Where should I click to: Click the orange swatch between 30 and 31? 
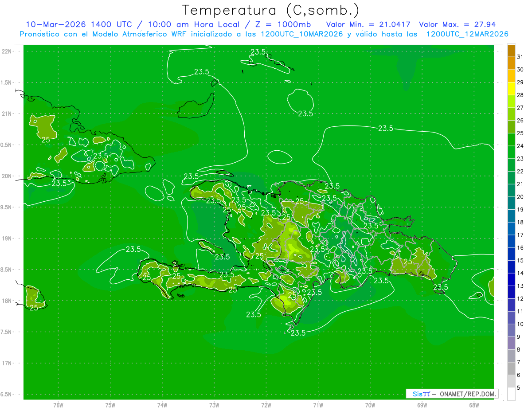click(x=511, y=63)
